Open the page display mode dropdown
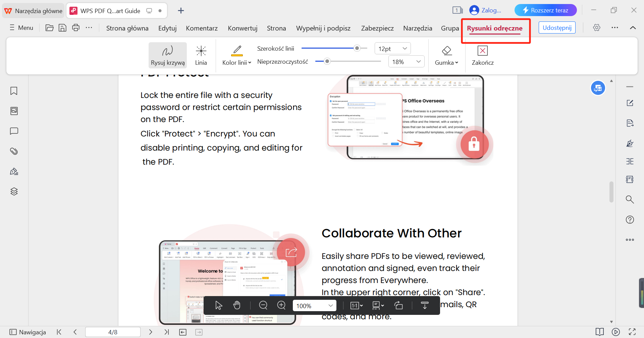The height and width of the screenshot is (338, 644). pyautogui.click(x=378, y=305)
